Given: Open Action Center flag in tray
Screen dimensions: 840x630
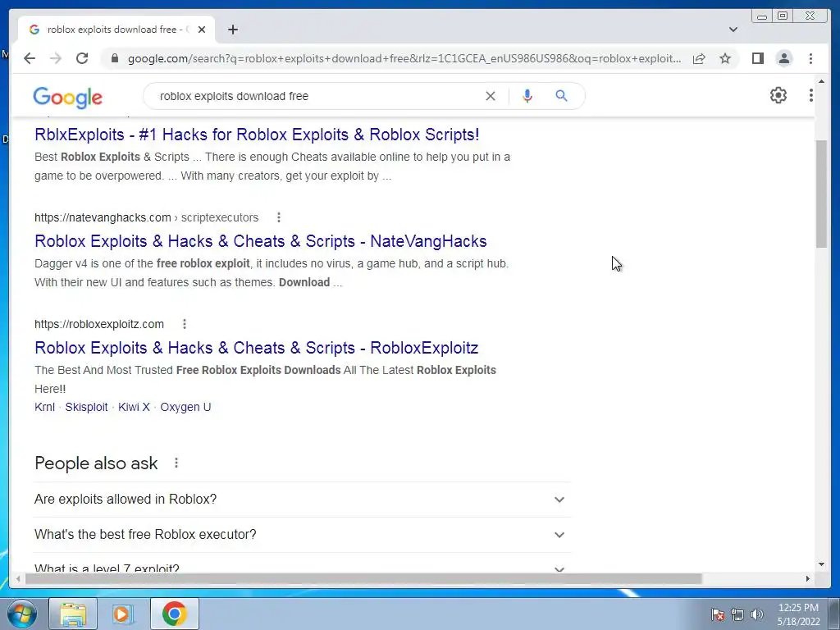Looking at the screenshot, I should [717, 614].
